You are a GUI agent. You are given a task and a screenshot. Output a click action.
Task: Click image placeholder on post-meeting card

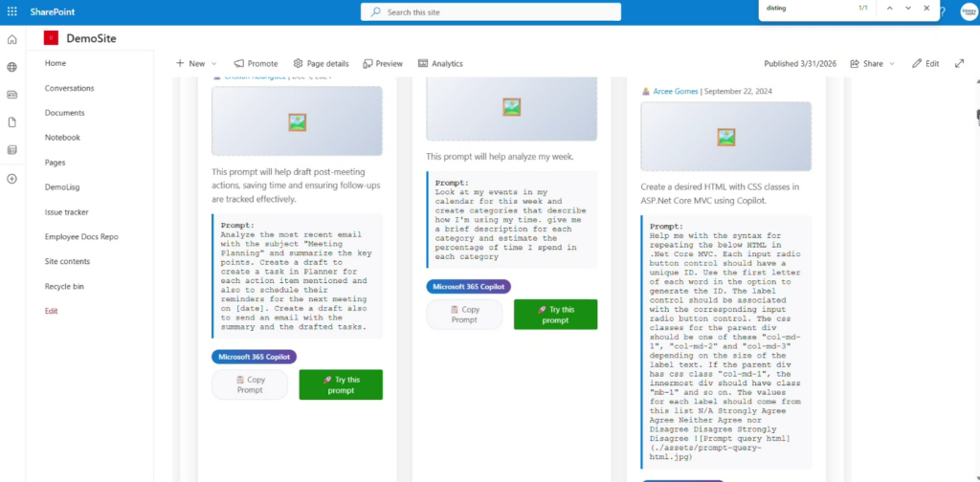[x=297, y=121]
